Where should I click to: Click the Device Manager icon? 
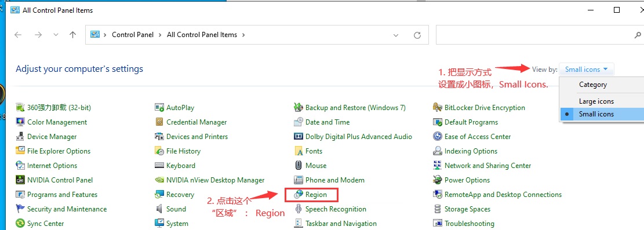(20, 136)
